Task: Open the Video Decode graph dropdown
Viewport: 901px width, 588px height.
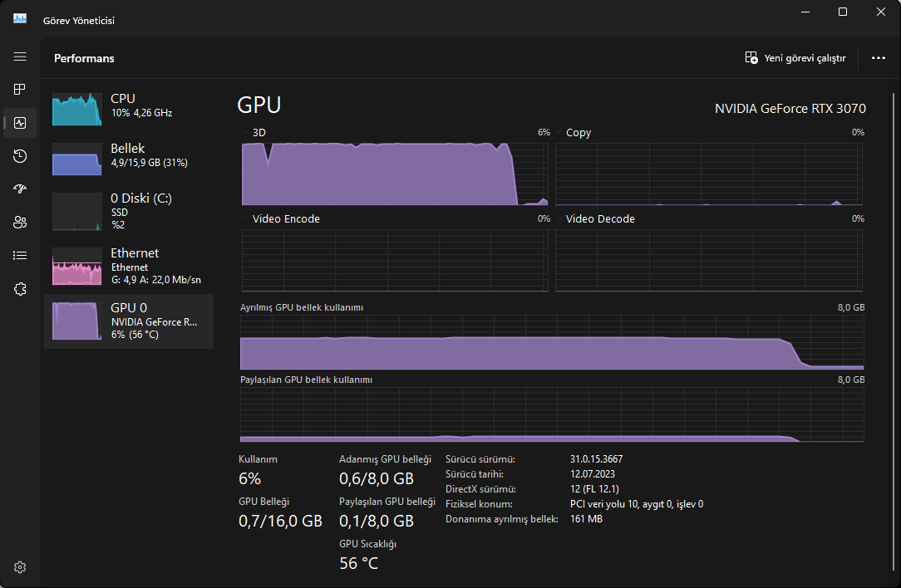Action: [560, 219]
